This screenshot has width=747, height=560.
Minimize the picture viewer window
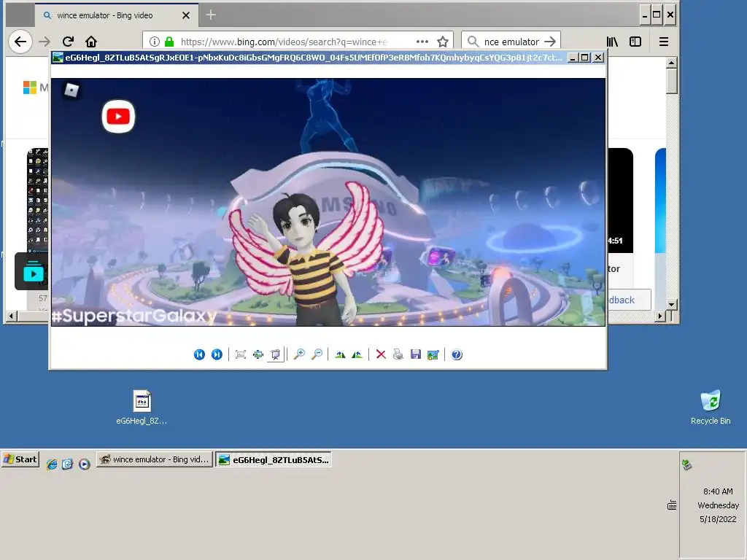point(573,58)
